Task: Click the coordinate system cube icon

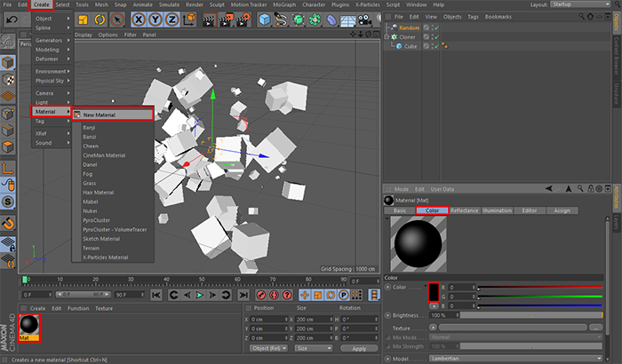Action: (x=189, y=20)
